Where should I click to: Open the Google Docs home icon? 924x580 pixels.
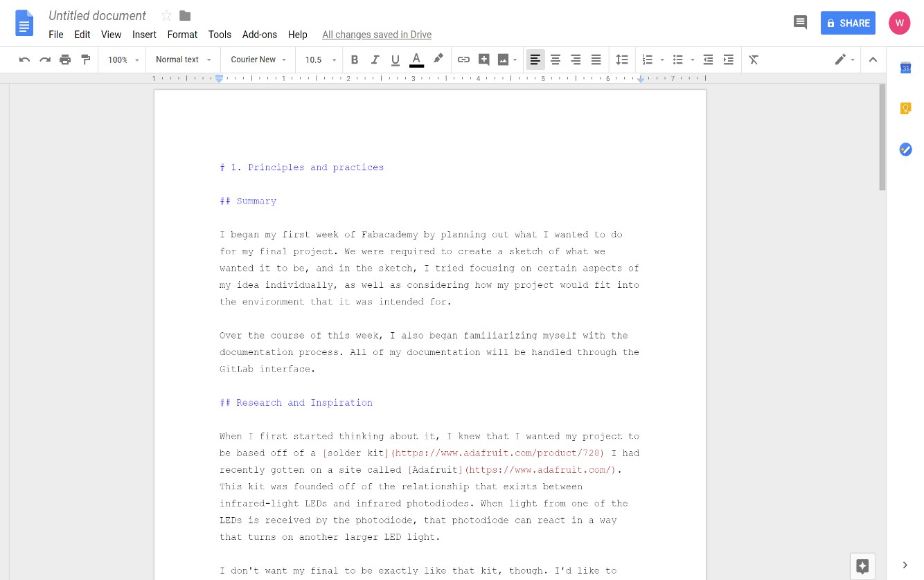24,23
